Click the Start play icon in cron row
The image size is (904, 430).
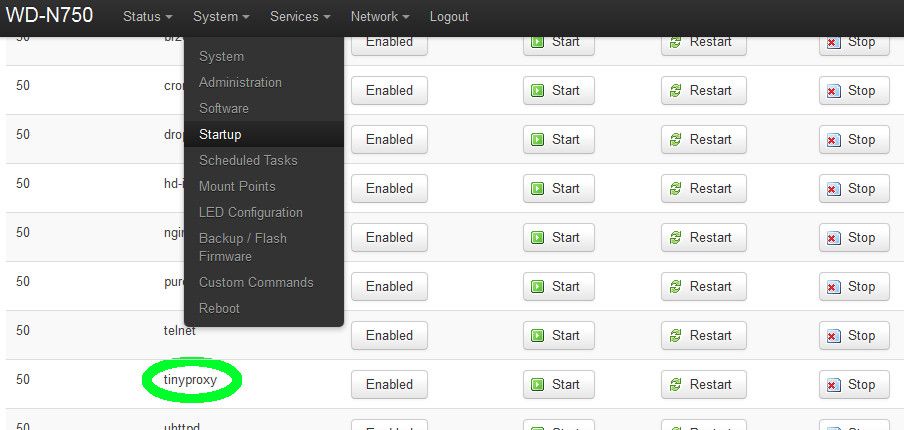point(537,90)
